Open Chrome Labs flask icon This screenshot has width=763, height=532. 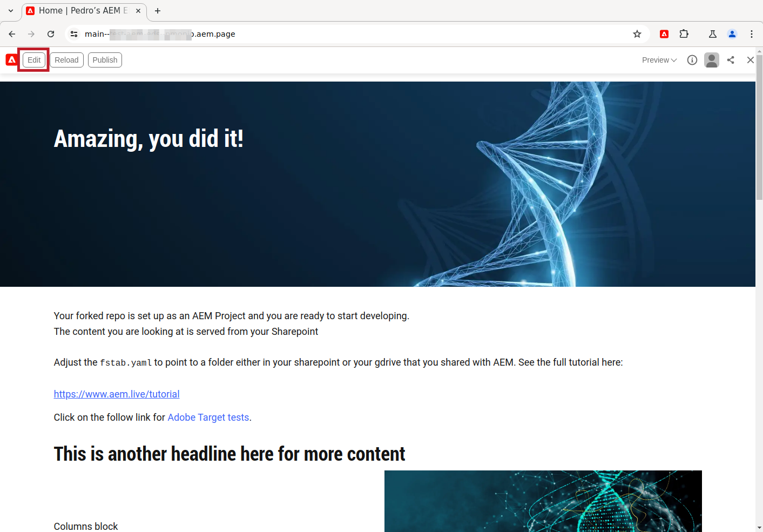tap(713, 34)
